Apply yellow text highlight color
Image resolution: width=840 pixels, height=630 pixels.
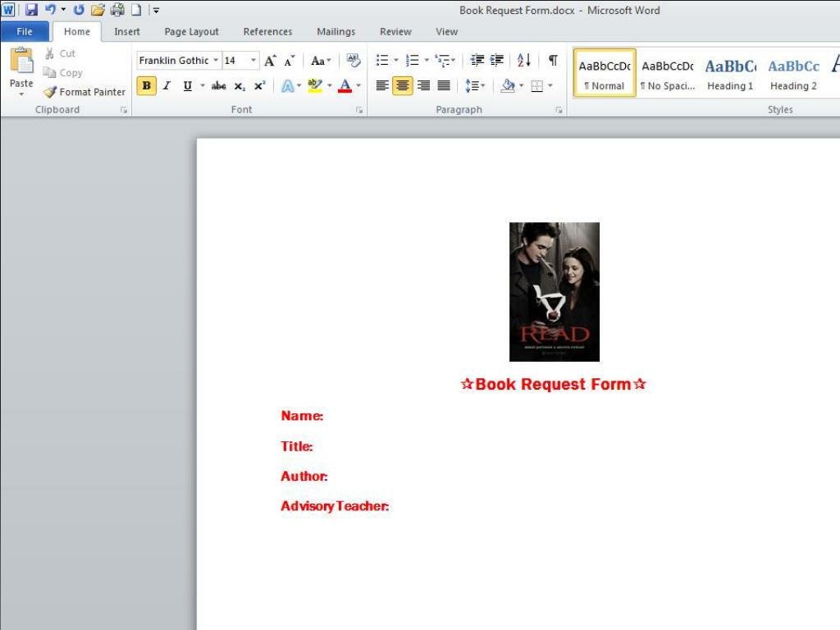pyautogui.click(x=314, y=85)
